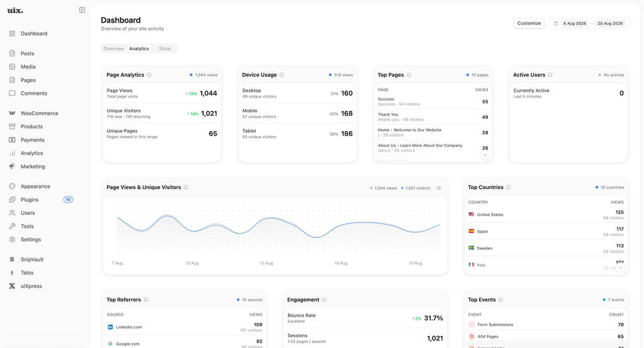Select the Spain country row
This screenshot has width=644, height=348.
click(546, 231)
